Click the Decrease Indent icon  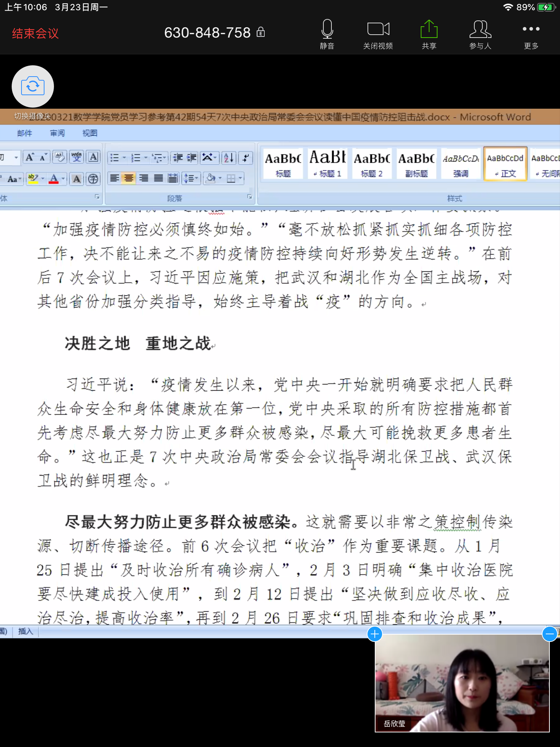click(x=178, y=158)
